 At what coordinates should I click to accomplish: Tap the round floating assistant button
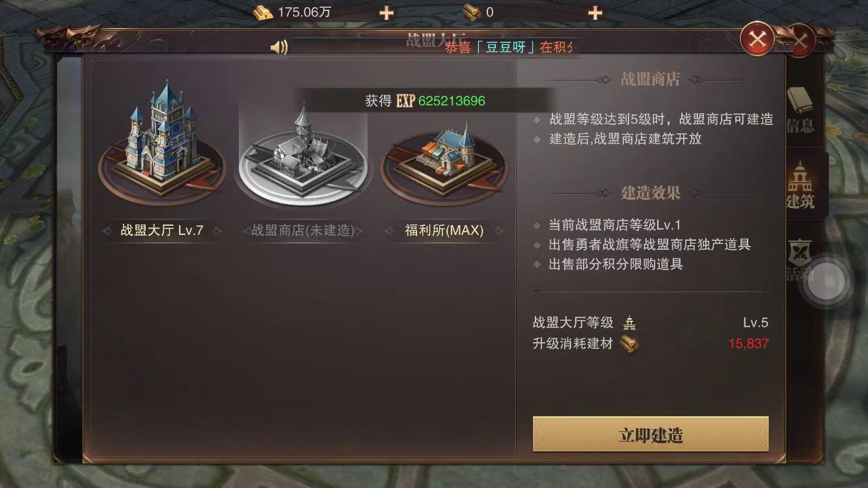[x=827, y=282]
